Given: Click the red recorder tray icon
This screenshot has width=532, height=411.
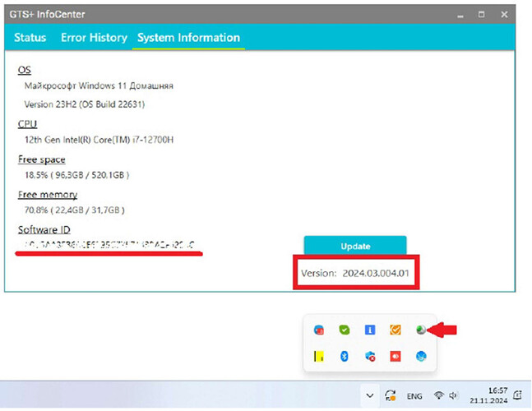Looking at the screenshot, I should click(396, 357).
